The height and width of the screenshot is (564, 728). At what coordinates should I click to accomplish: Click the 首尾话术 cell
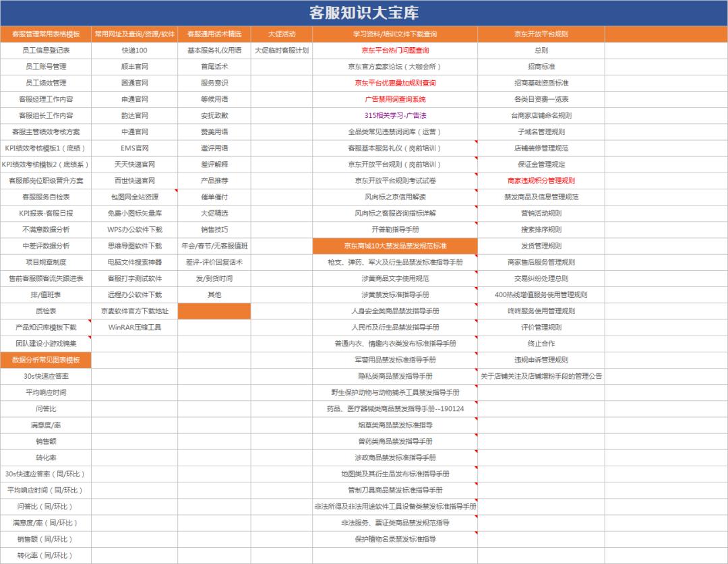214,67
